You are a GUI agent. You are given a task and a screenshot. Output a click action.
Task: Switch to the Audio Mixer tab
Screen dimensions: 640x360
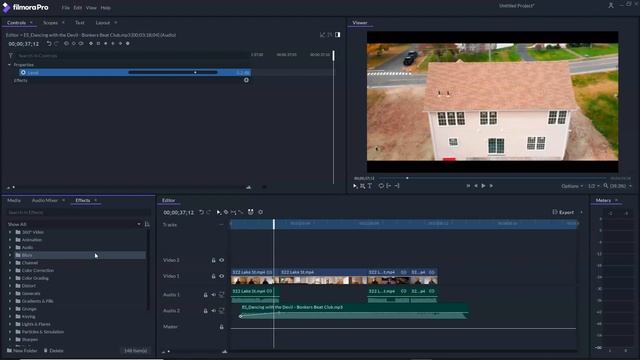coord(45,200)
